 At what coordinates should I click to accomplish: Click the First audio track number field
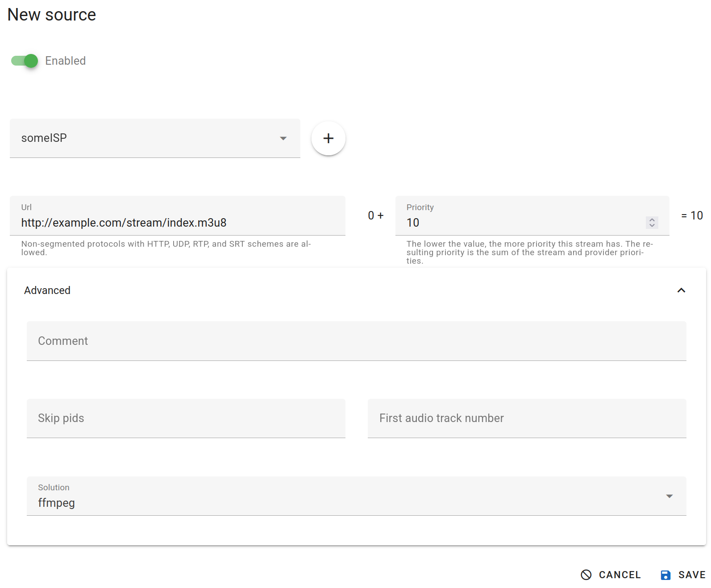pyautogui.click(x=527, y=418)
